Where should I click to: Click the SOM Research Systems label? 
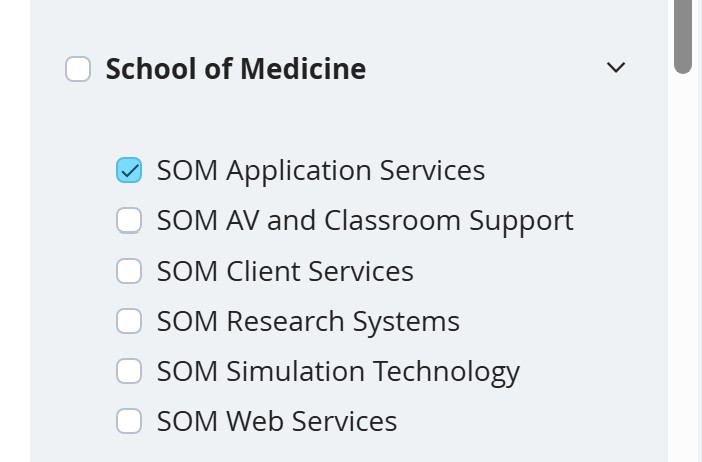pyautogui.click(x=308, y=321)
